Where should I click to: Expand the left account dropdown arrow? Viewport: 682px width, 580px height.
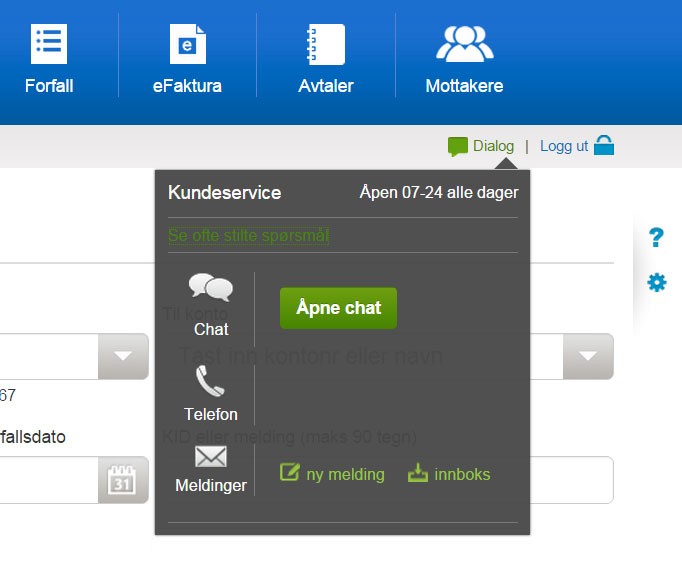pyautogui.click(x=123, y=356)
